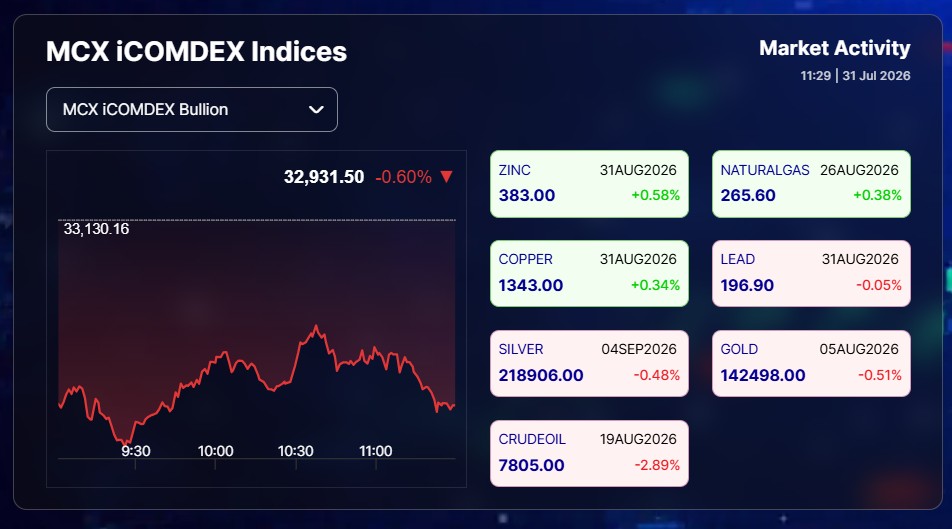Click the dropdown chevron arrow
Image resolution: width=952 pixels, height=529 pixels.
316,110
